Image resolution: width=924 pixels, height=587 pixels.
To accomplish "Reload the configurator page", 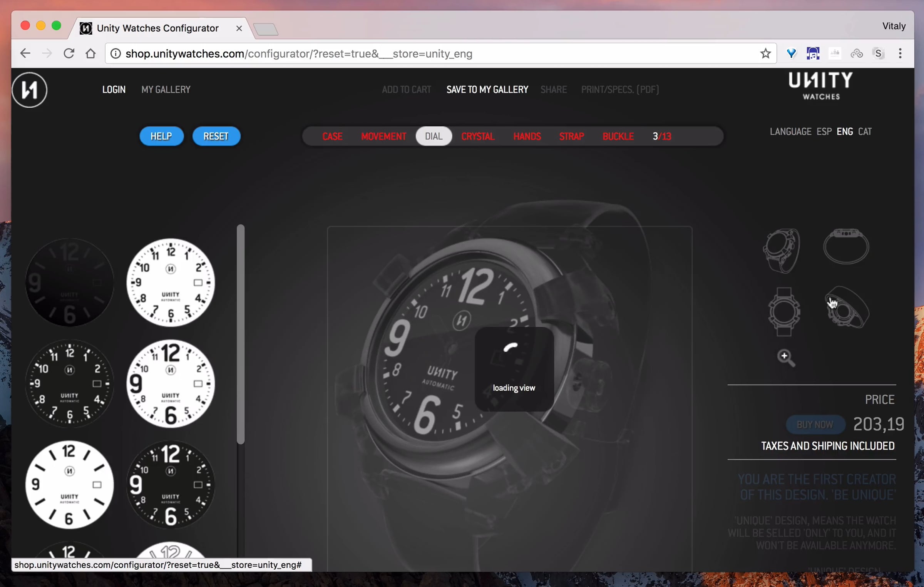I will click(69, 54).
